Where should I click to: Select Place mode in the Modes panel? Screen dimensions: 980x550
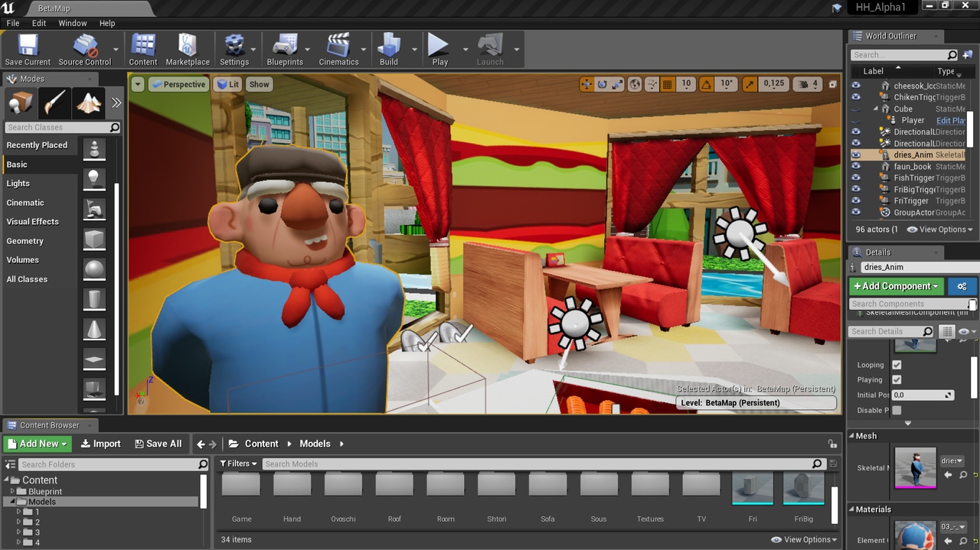coord(20,103)
